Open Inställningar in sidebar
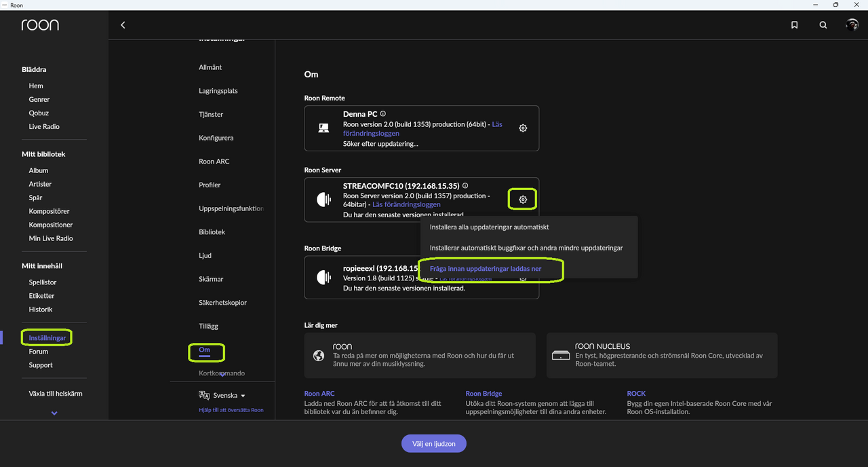This screenshot has width=868, height=467. tap(47, 338)
